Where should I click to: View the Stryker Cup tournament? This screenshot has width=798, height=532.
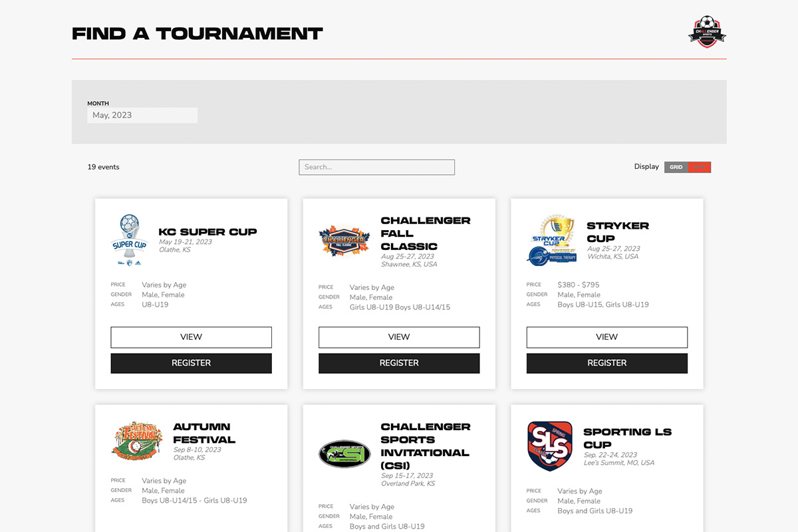click(x=607, y=337)
